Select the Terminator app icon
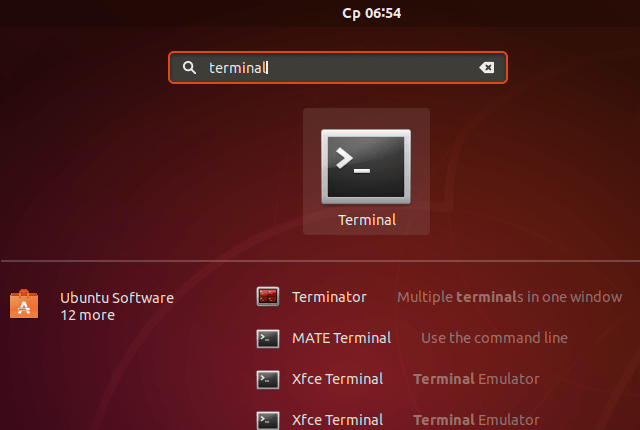 [268, 297]
